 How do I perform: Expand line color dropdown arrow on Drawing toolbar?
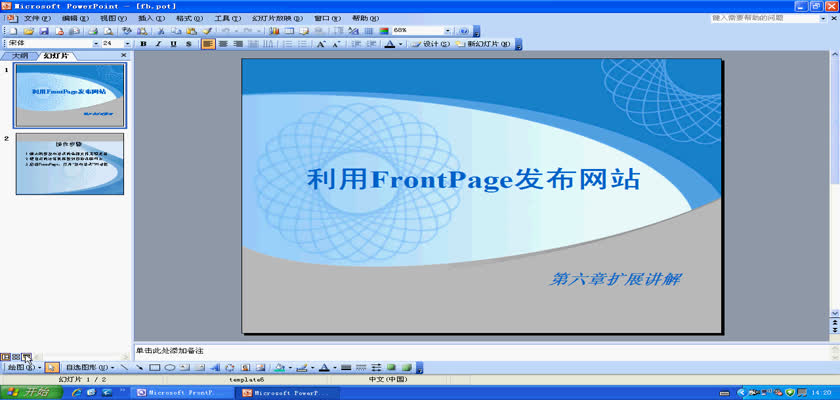(x=312, y=368)
